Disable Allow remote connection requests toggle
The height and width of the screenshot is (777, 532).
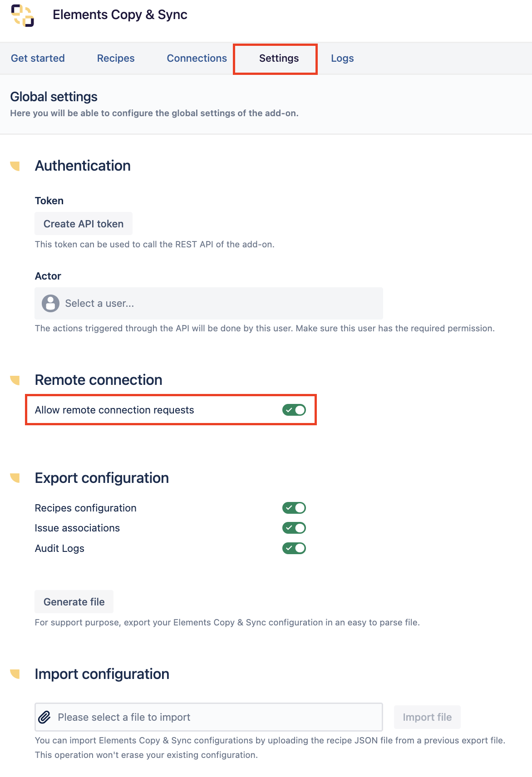(x=294, y=410)
